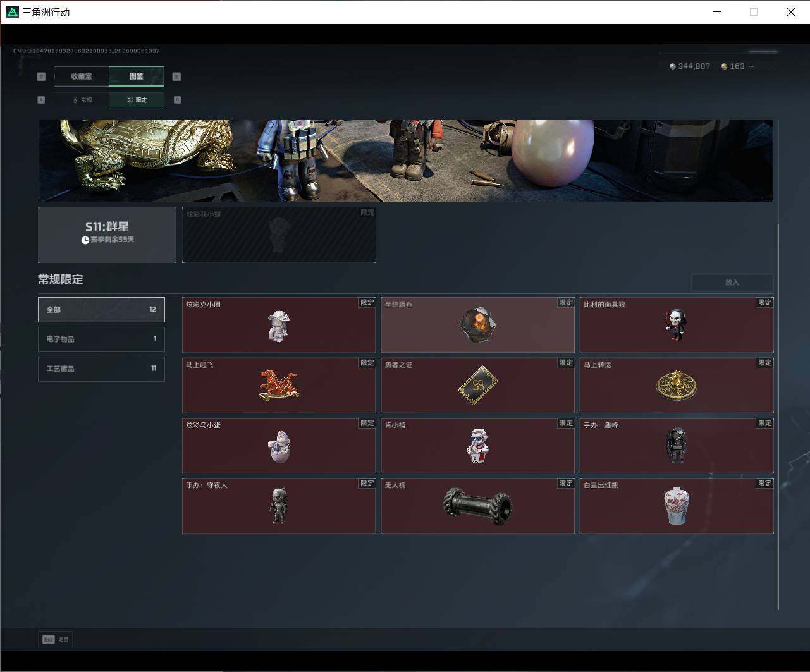The height and width of the screenshot is (672, 810).
Task: Switch to the 常规 sub-tab
Action: 82,100
